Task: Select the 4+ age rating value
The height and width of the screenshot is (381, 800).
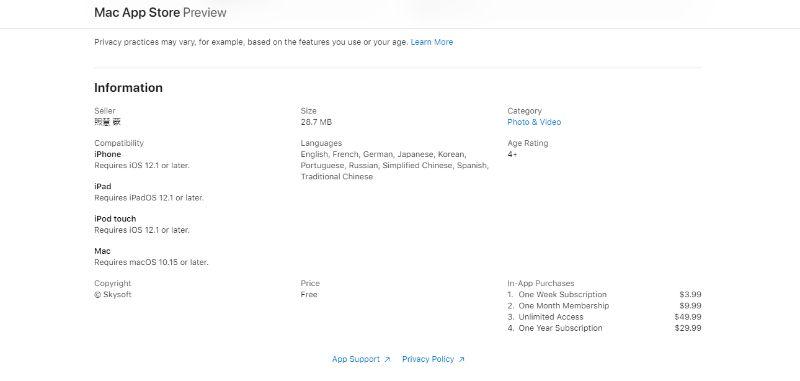Action: (x=512, y=154)
